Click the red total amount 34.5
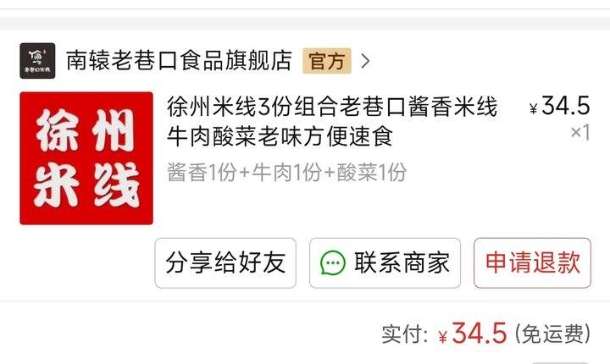610x364 pixels. point(480,334)
